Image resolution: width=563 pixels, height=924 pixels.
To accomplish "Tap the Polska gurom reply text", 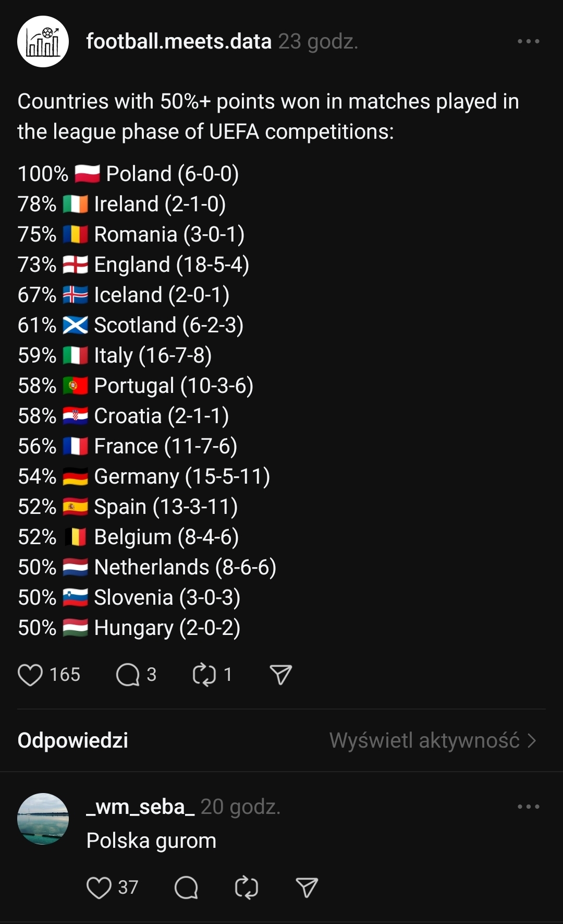I will pos(151,841).
